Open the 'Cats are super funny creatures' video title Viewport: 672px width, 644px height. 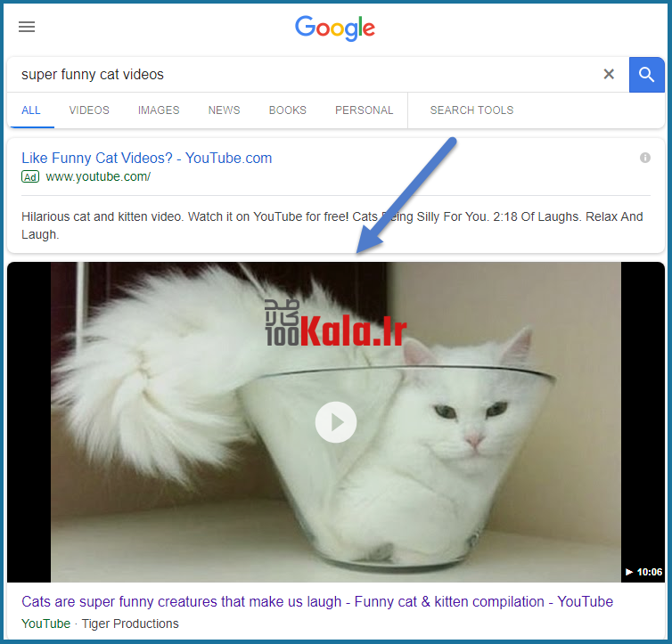pyautogui.click(x=317, y=601)
